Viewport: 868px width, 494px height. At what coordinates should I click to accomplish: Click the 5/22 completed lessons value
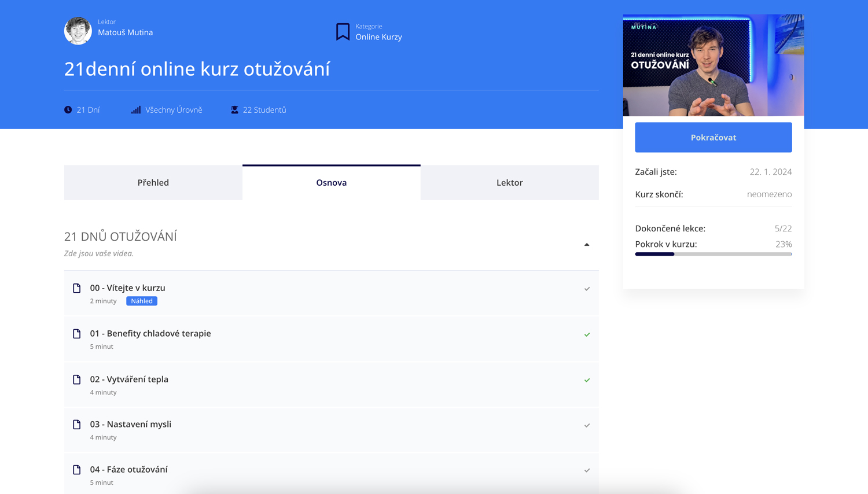[784, 228]
